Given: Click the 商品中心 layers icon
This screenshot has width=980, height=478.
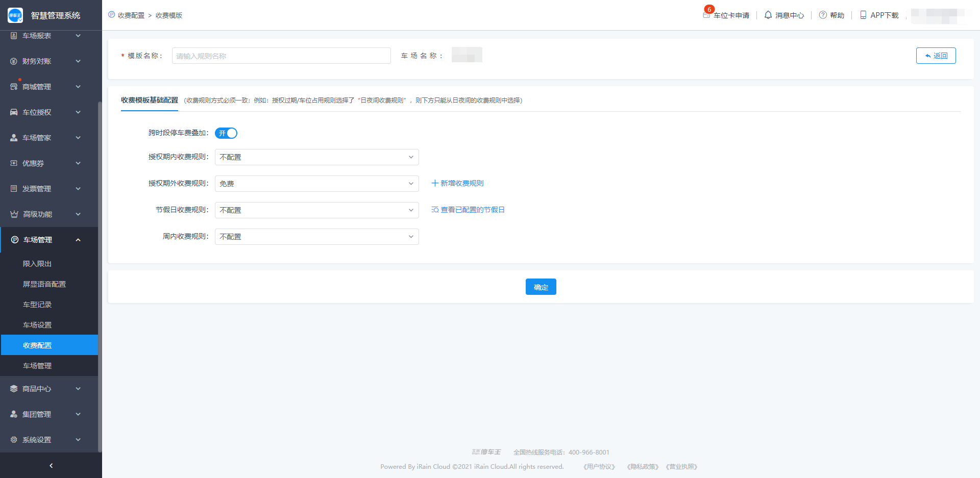Looking at the screenshot, I should (x=14, y=389).
